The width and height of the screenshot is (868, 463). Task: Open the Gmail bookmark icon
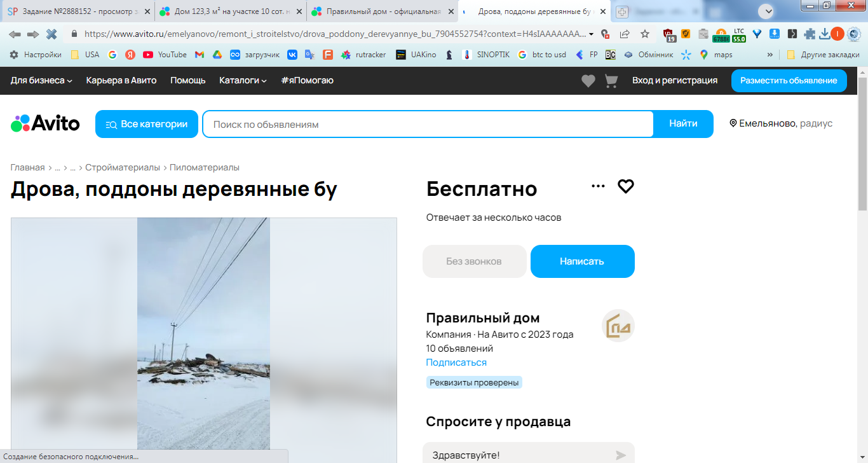[x=200, y=55]
